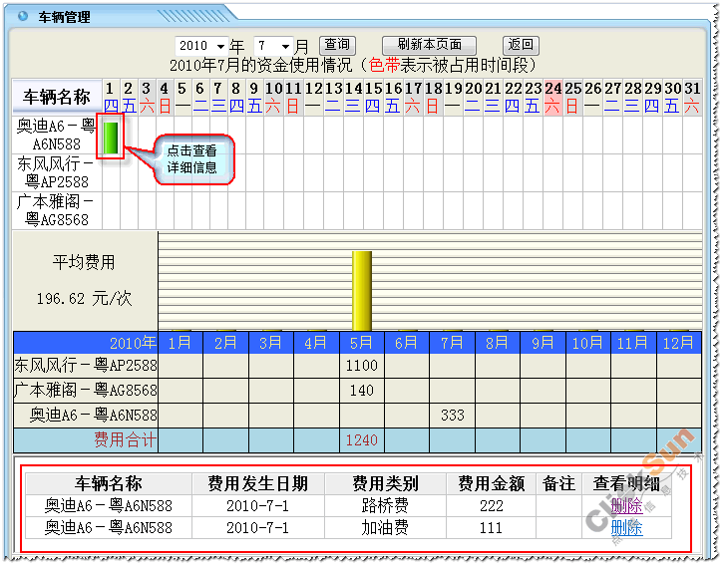
Task: Click the 1240 total cell
Action: 362,440
